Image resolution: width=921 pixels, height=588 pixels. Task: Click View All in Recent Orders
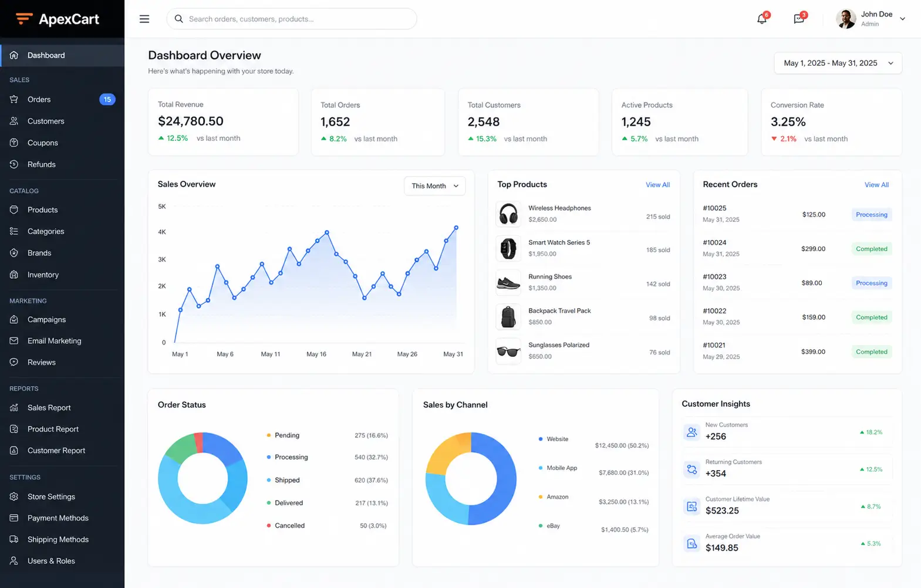876,185
